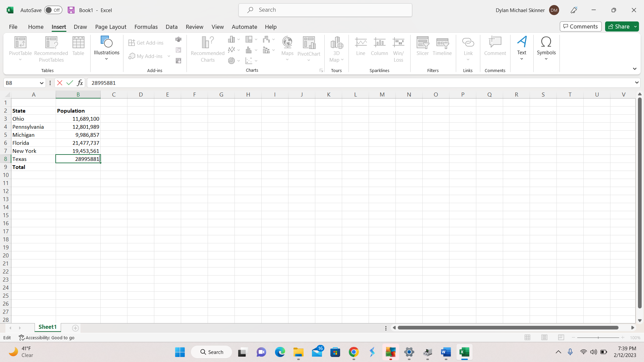Open the Name Box dropdown
This screenshot has width=644, height=362.
(x=41, y=83)
